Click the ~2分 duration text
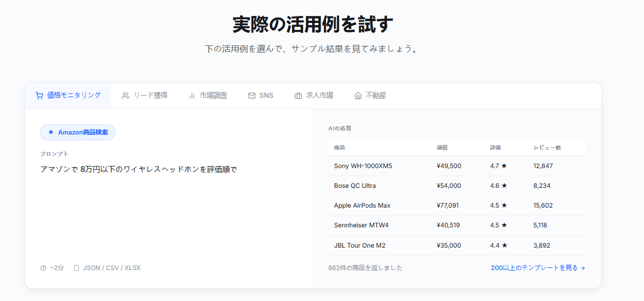 pyautogui.click(x=57, y=268)
